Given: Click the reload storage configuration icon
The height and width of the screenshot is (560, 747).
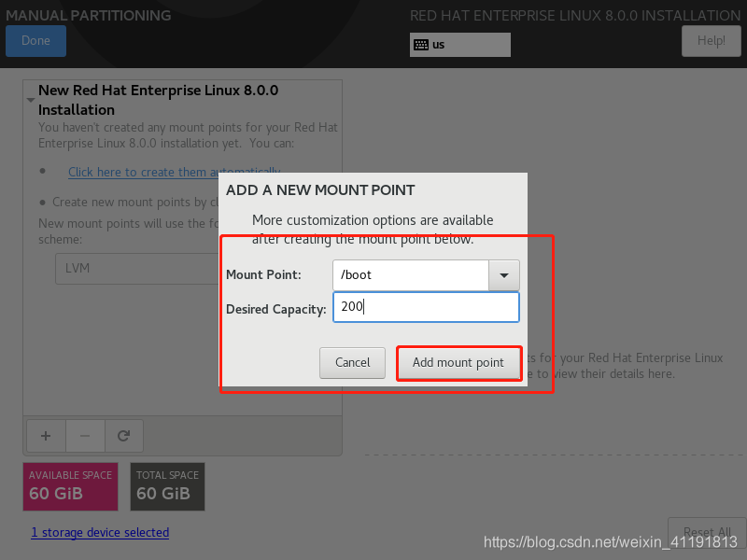Looking at the screenshot, I should [x=124, y=436].
